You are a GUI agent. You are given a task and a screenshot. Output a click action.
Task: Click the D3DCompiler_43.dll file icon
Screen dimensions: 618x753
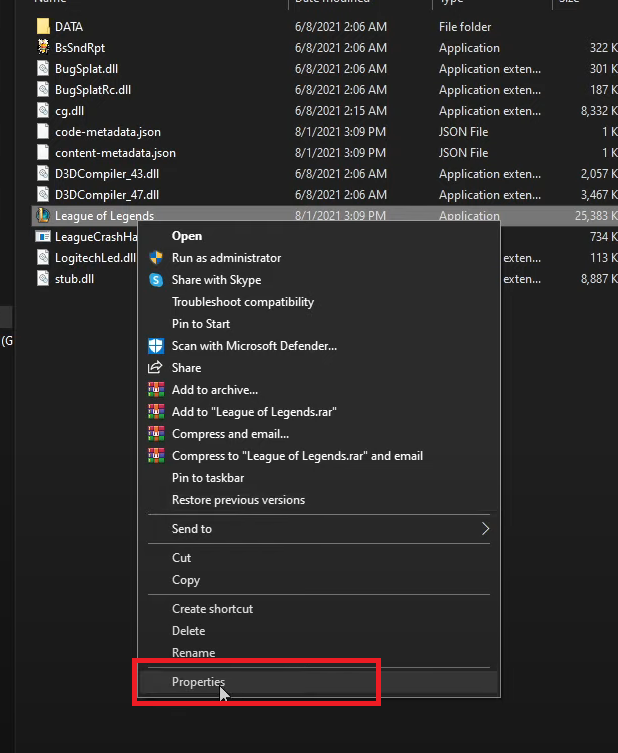click(x=43, y=173)
